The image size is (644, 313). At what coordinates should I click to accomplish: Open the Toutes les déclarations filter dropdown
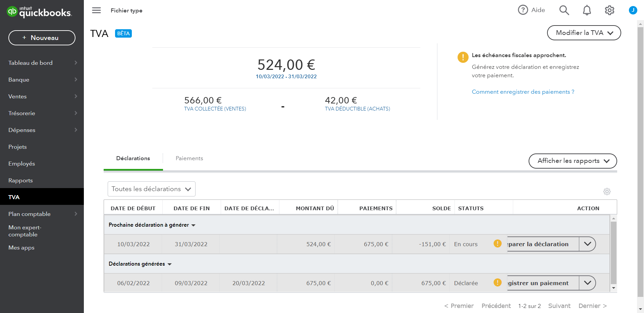[x=151, y=189]
